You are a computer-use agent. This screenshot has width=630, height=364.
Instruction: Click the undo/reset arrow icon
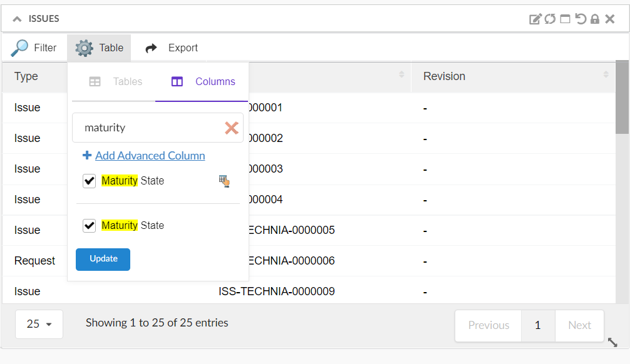coord(581,19)
